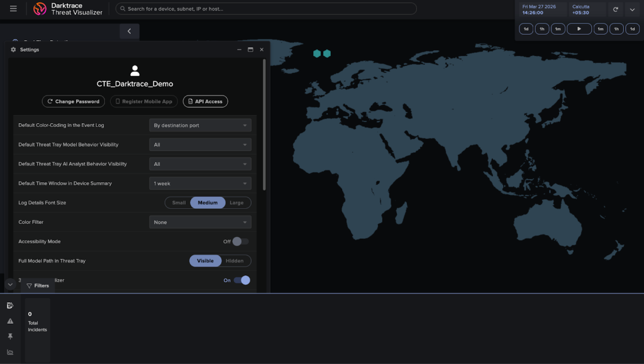This screenshot has width=644, height=364.
Task: Set Full Model Path to Visible
Action: pos(206,261)
